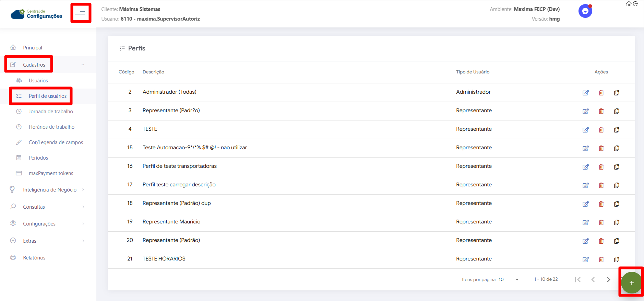
Task: Edit the Representante (Padrão) dup profile
Action: 586,204
